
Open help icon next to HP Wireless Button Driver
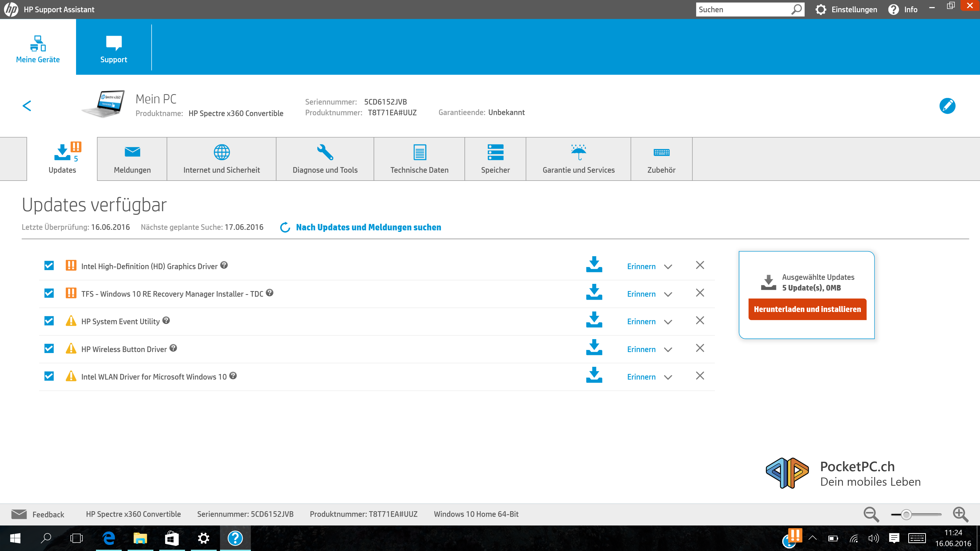pyautogui.click(x=173, y=348)
